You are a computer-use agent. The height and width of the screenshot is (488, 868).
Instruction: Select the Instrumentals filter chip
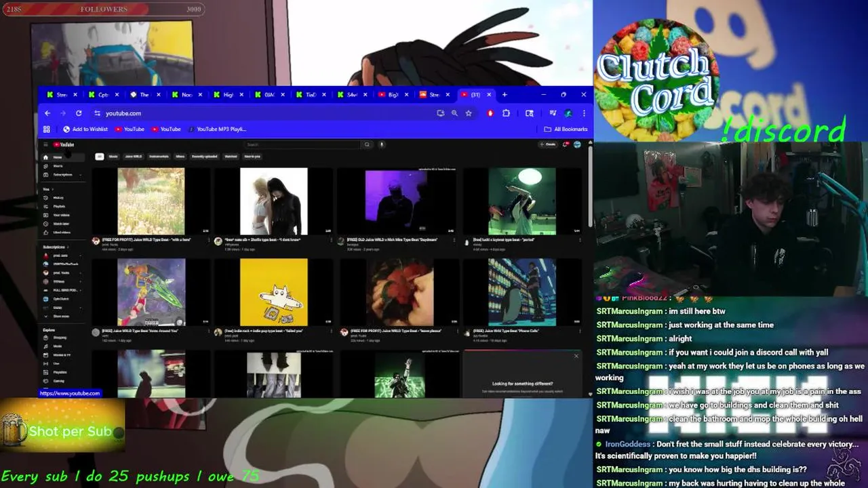[x=159, y=157]
